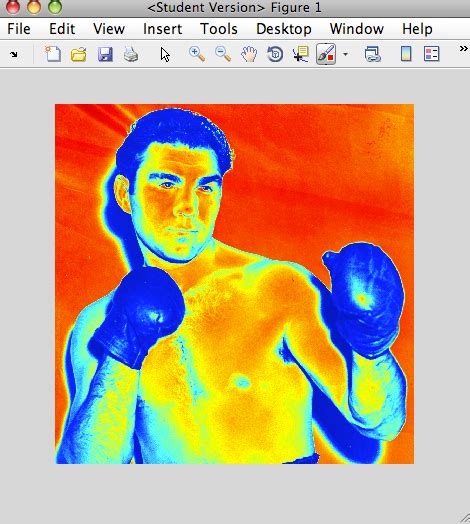
Task: Open a file with the folder icon
Action: 79,54
